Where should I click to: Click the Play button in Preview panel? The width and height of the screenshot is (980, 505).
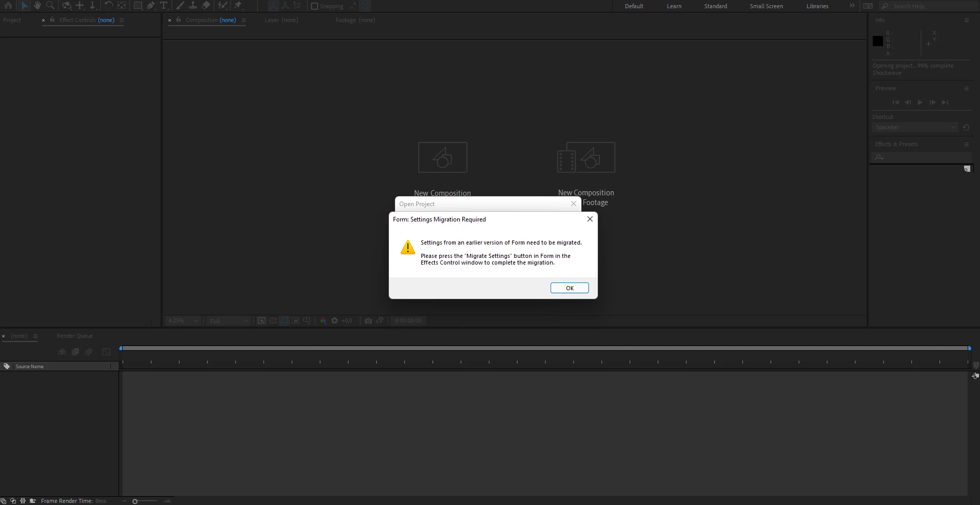click(x=920, y=103)
